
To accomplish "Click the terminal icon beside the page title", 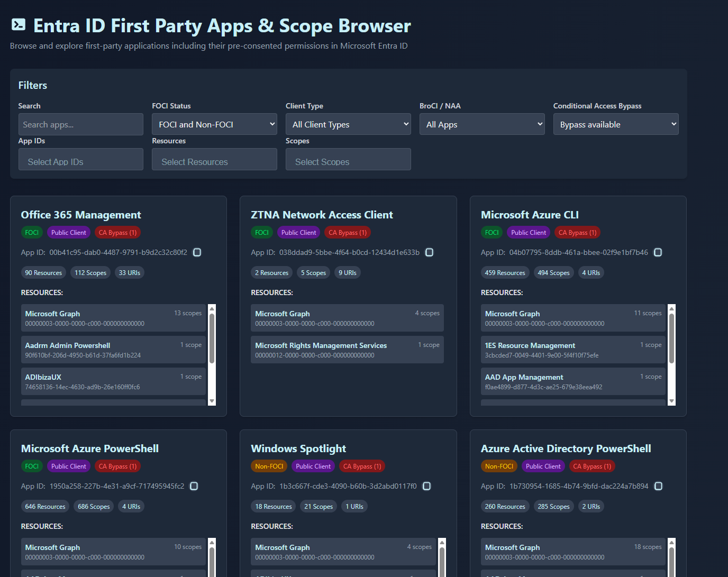I will [19, 25].
